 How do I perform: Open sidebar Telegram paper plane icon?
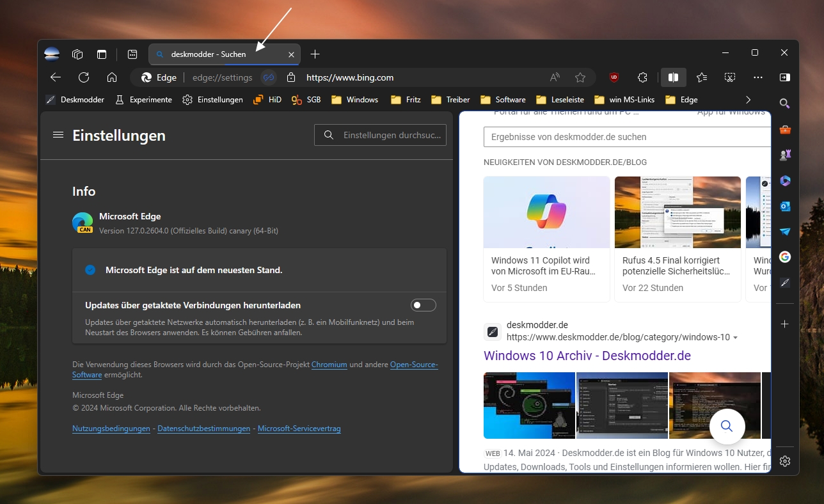pos(785,232)
